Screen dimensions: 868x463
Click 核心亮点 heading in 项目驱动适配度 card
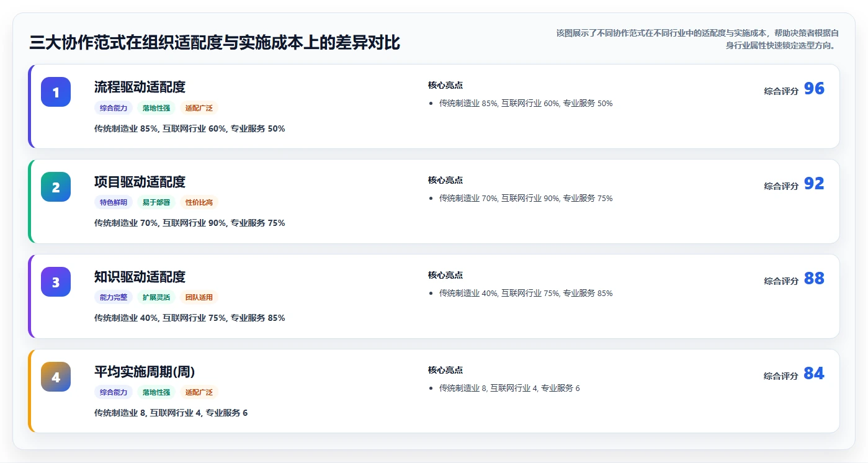click(445, 180)
